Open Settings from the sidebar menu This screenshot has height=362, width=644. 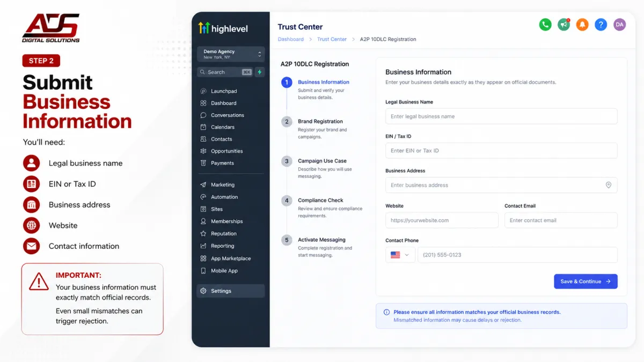point(231,291)
